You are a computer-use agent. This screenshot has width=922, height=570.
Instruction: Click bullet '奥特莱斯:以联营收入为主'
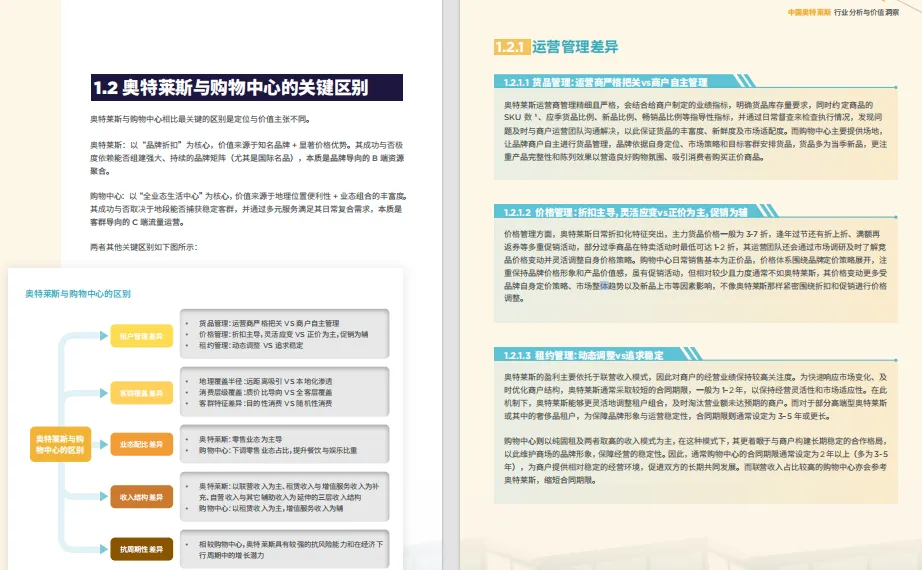tap(289, 492)
